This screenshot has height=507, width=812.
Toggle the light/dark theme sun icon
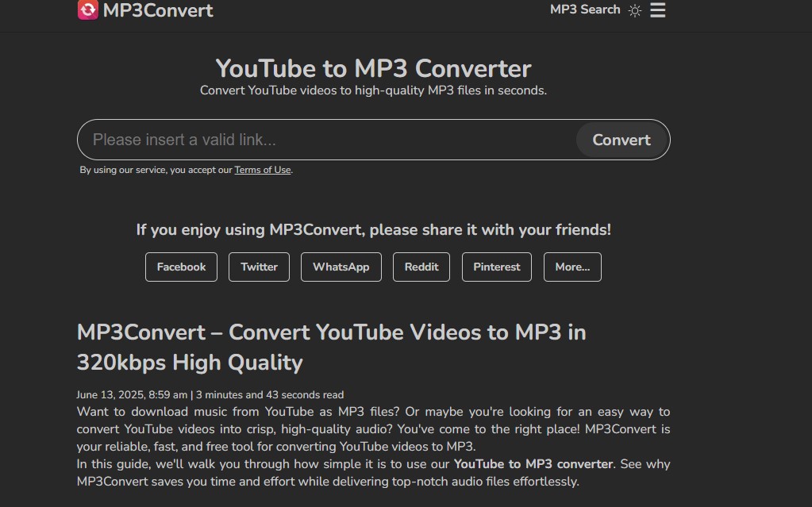coord(635,10)
